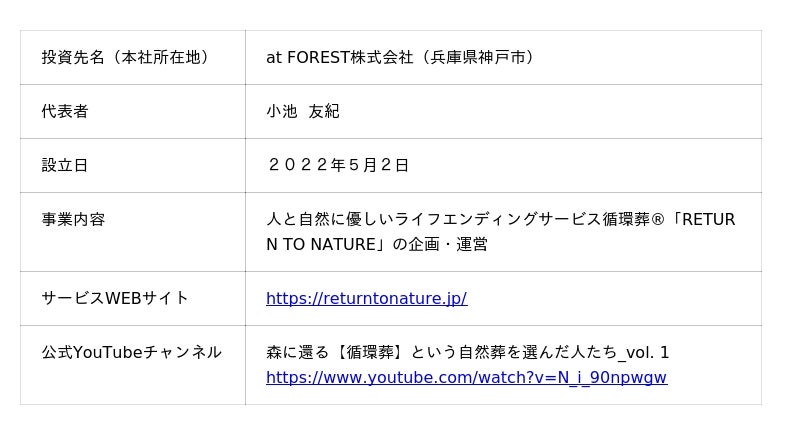Select the 事業内容 label cell
This screenshot has width=800, height=435.
tap(73, 219)
